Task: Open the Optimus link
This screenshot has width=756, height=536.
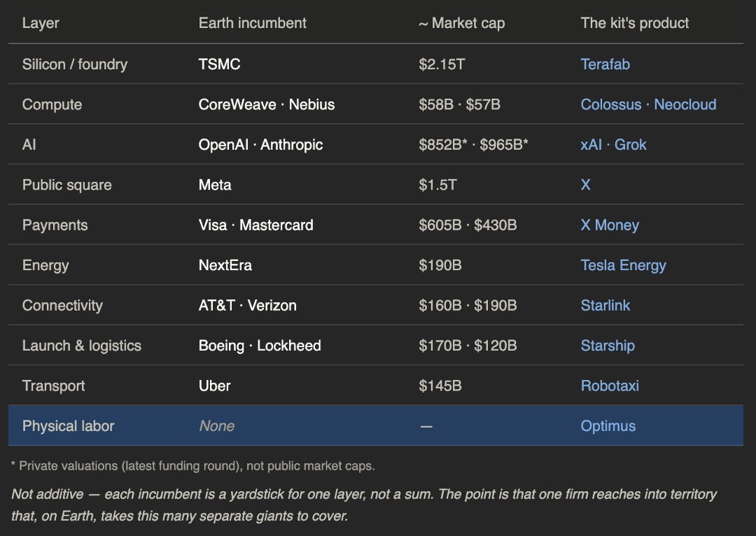Action: (608, 426)
